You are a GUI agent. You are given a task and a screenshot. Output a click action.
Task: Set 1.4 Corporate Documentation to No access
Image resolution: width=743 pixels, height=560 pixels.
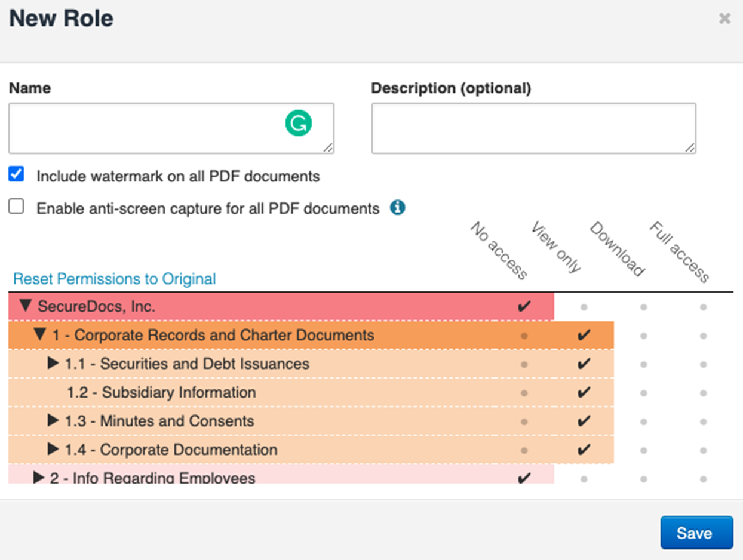(524, 451)
